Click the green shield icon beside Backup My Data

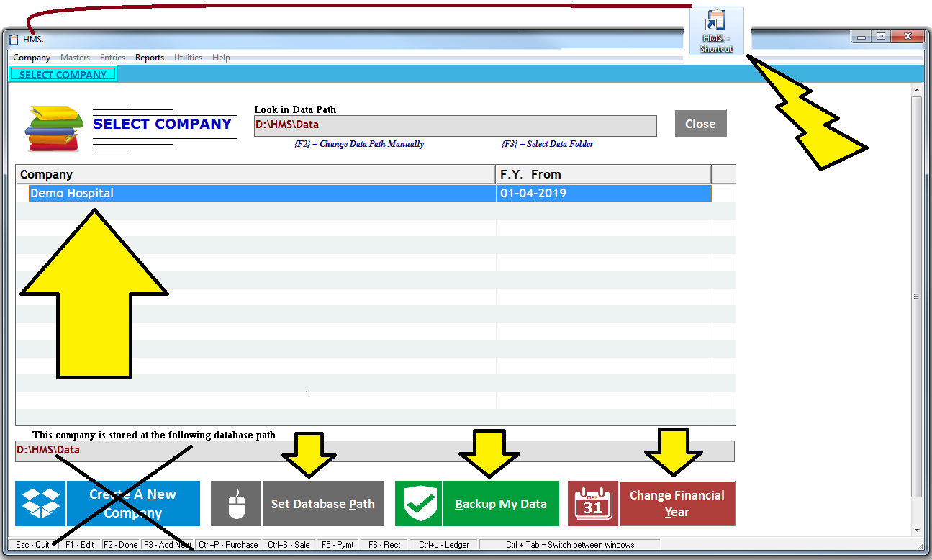(419, 503)
